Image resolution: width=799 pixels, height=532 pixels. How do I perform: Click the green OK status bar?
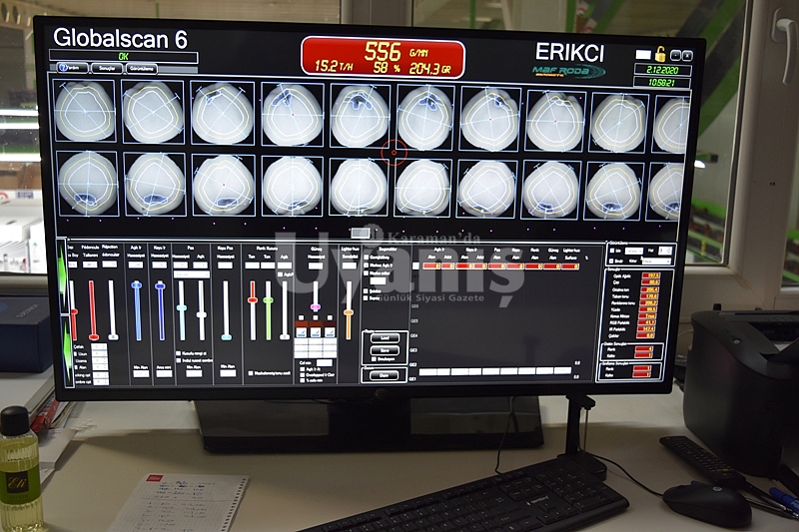(x=123, y=56)
